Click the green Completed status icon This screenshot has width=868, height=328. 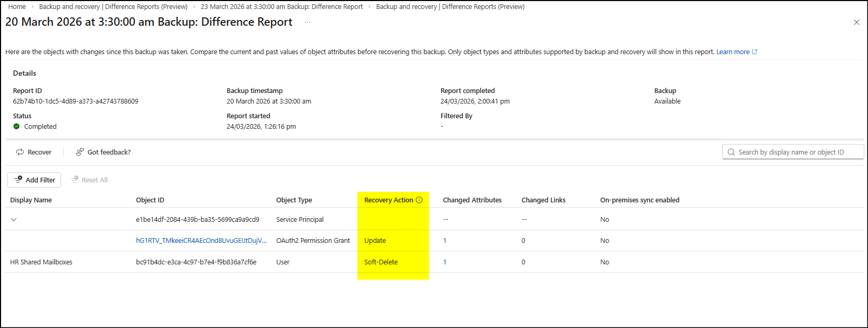(16, 126)
